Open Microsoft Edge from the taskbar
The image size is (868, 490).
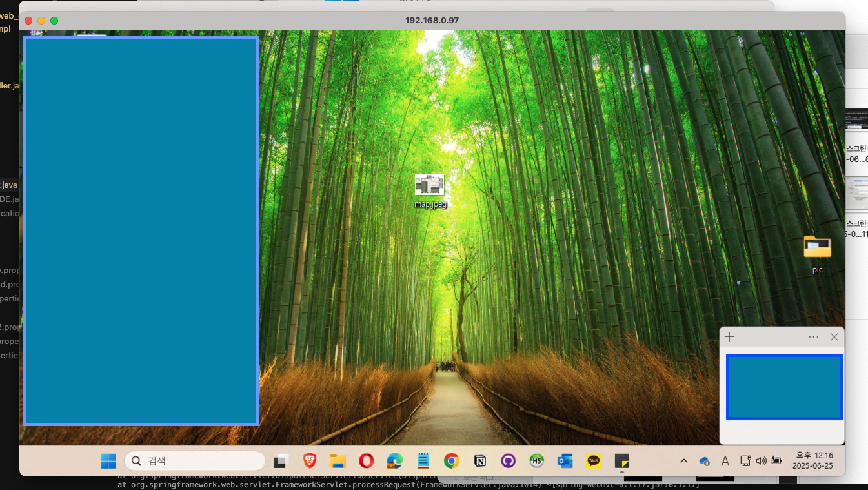click(x=395, y=461)
